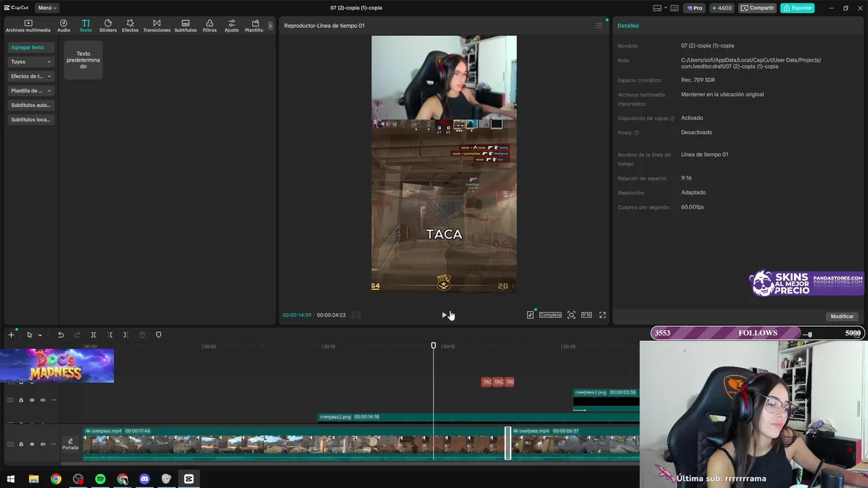868x488 pixels.
Task: Enter fullscreen preview mode
Action: (602, 314)
